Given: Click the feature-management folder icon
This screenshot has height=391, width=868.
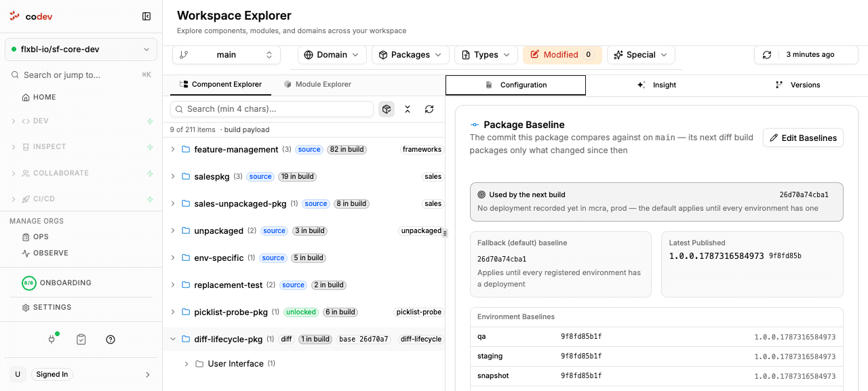Looking at the screenshot, I should [x=186, y=149].
